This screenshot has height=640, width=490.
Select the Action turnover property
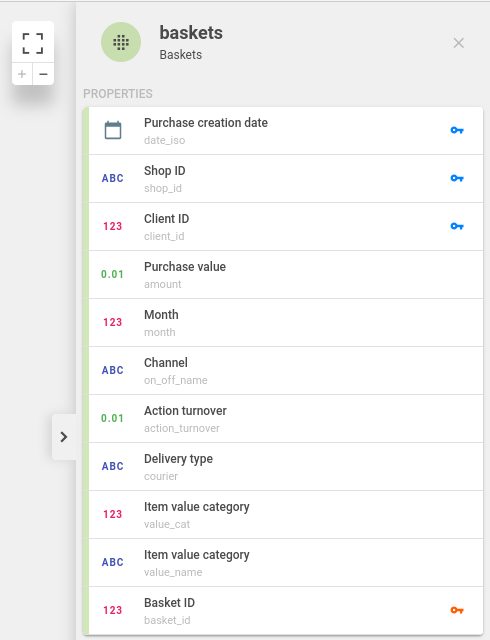pos(285,419)
